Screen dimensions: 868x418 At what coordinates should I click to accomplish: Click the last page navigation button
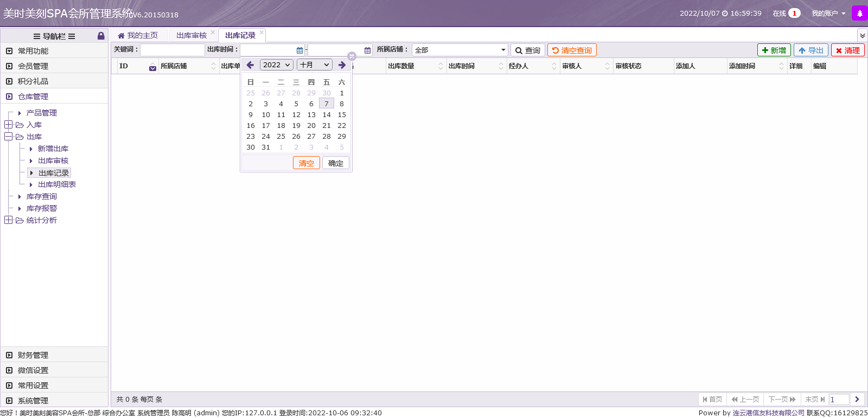[x=814, y=400]
